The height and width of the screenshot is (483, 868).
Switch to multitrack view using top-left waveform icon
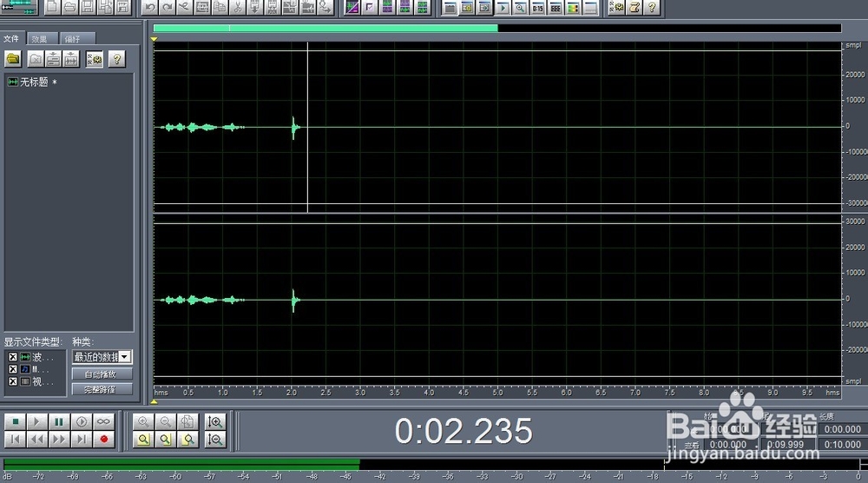(19, 7)
